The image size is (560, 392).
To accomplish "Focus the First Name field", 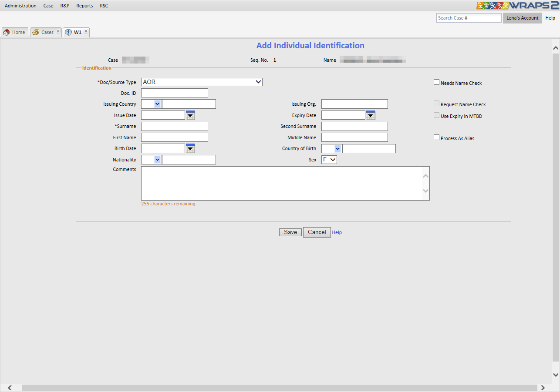I will click(x=175, y=137).
